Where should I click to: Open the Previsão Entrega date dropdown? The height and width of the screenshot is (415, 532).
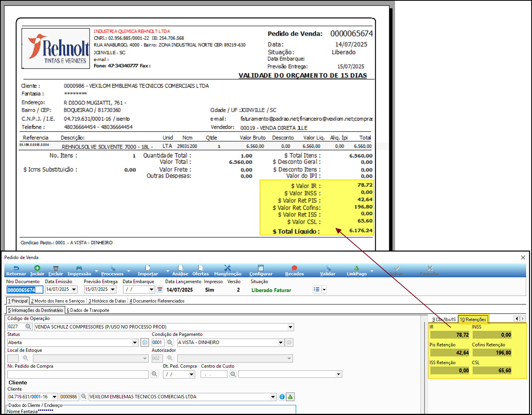(113, 290)
